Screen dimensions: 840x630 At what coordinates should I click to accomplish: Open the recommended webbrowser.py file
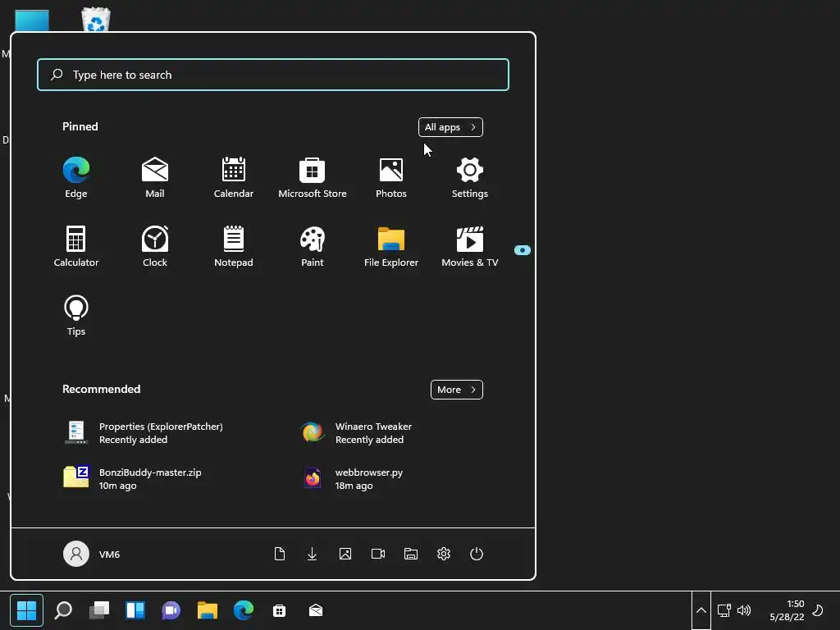[352, 478]
